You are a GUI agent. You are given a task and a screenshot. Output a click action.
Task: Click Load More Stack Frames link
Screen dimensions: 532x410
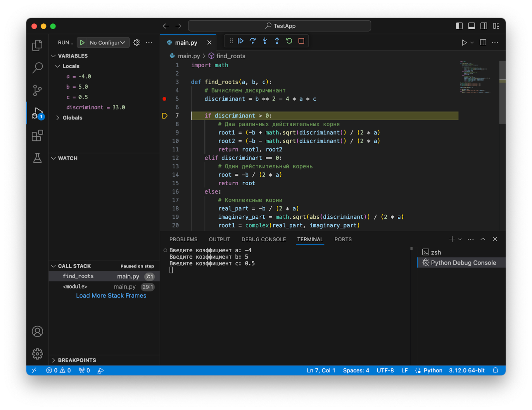pyautogui.click(x=111, y=296)
